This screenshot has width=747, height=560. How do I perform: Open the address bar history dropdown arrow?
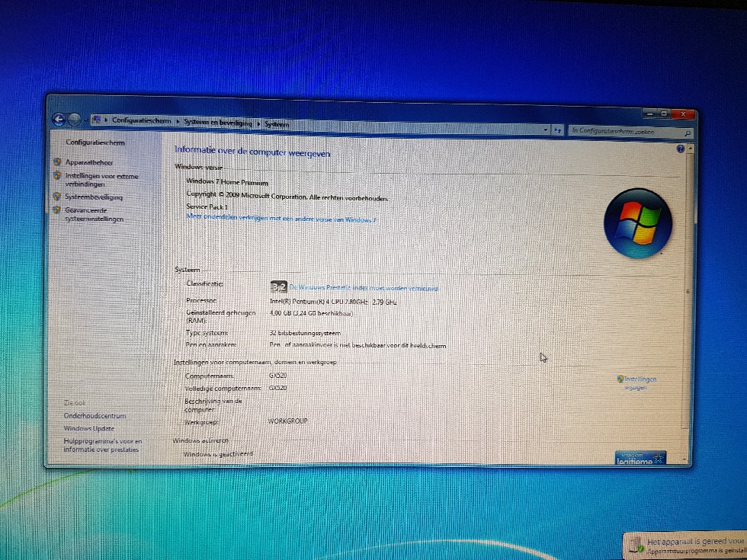pyautogui.click(x=546, y=129)
